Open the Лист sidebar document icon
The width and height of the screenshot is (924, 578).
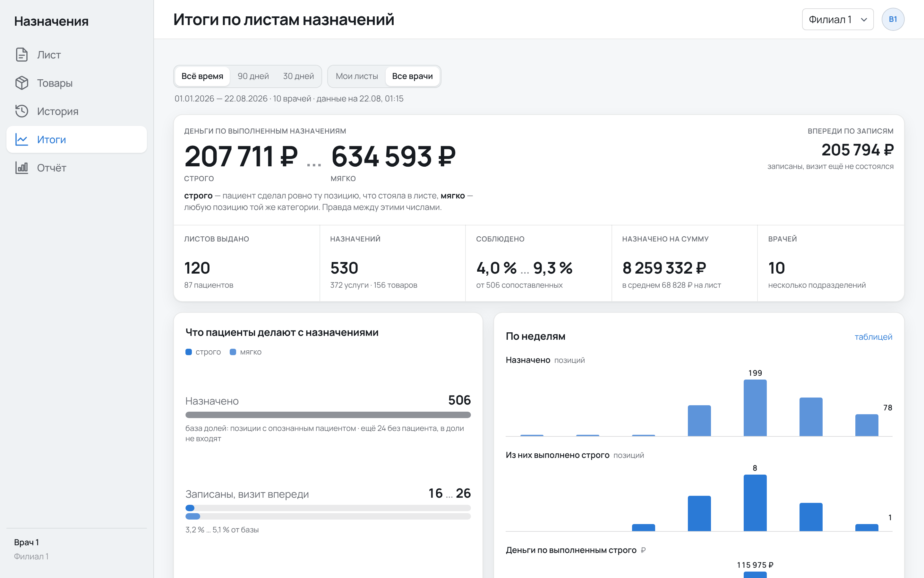pyautogui.click(x=22, y=55)
